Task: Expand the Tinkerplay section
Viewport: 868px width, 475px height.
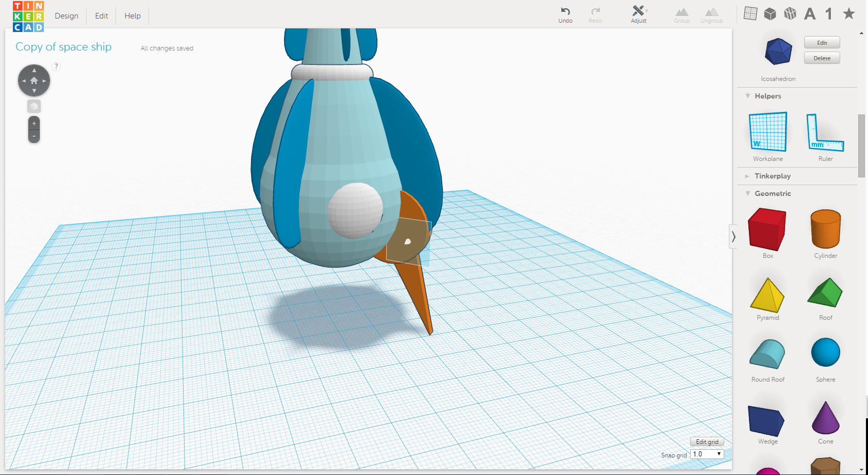Action: click(747, 176)
